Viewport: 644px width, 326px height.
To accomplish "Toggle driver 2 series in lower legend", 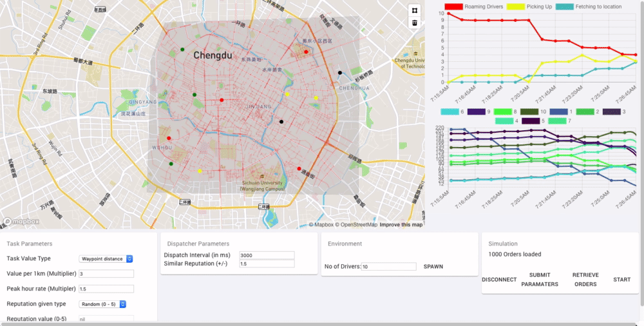I will [x=588, y=112].
